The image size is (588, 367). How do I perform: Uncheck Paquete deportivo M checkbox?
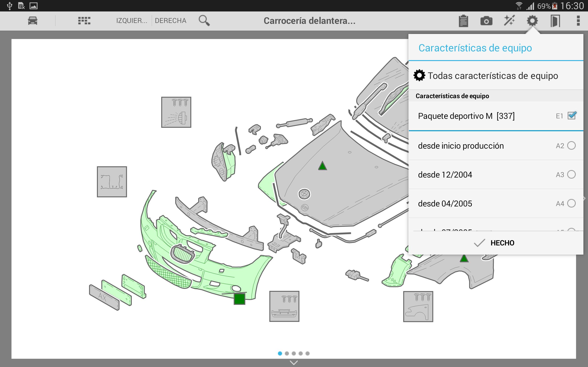[571, 116]
